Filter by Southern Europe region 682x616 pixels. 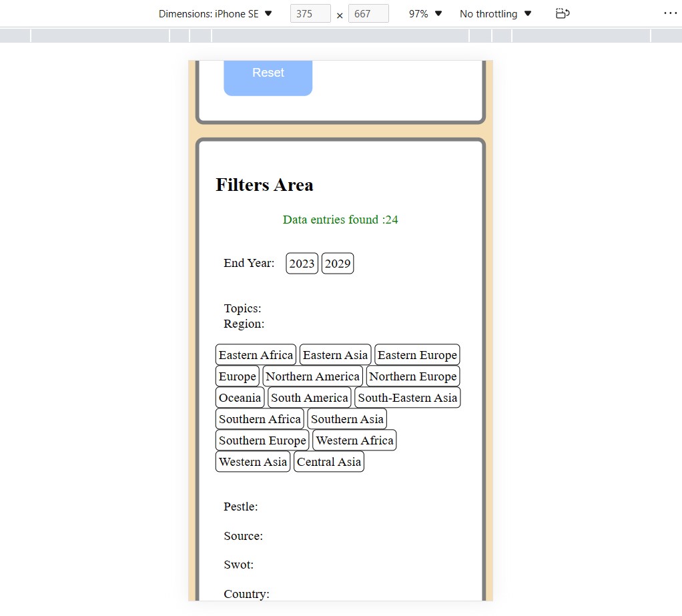pyautogui.click(x=262, y=440)
